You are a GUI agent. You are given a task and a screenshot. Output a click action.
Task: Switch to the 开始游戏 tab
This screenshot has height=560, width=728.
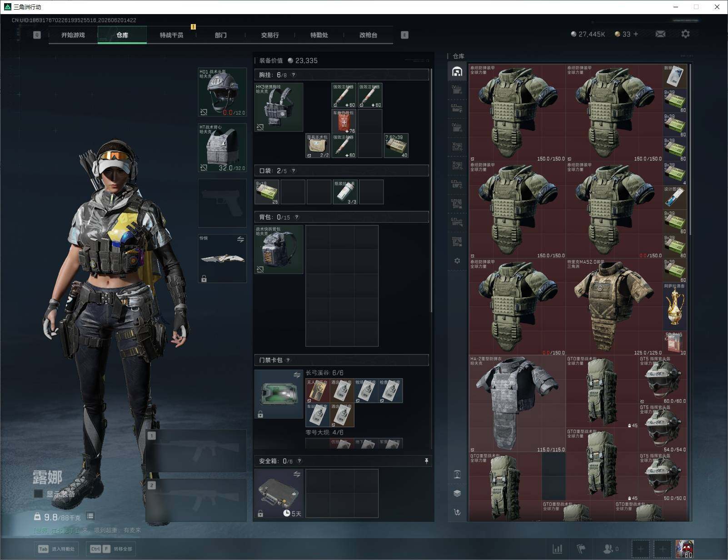tap(73, 35)
